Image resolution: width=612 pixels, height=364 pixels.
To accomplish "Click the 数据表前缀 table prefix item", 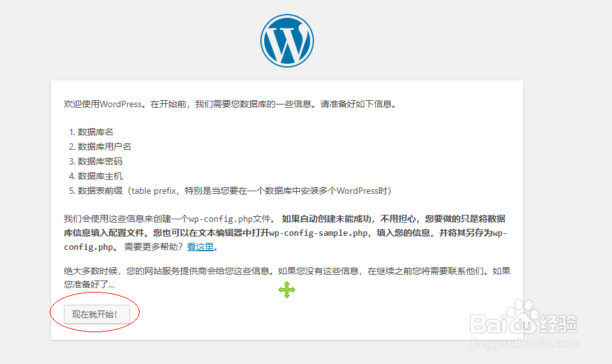I will click(x=235, y=191).
